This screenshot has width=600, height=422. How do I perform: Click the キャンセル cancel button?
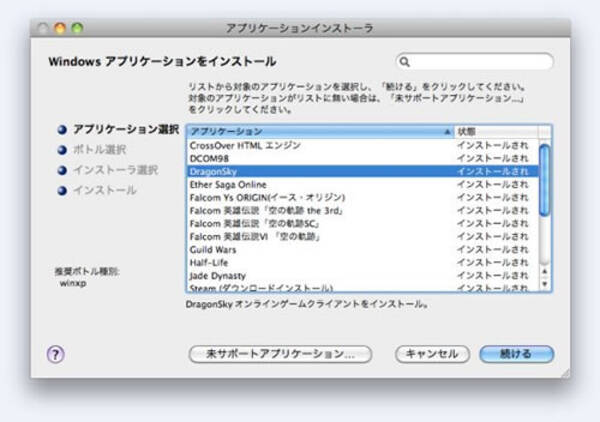432,354
